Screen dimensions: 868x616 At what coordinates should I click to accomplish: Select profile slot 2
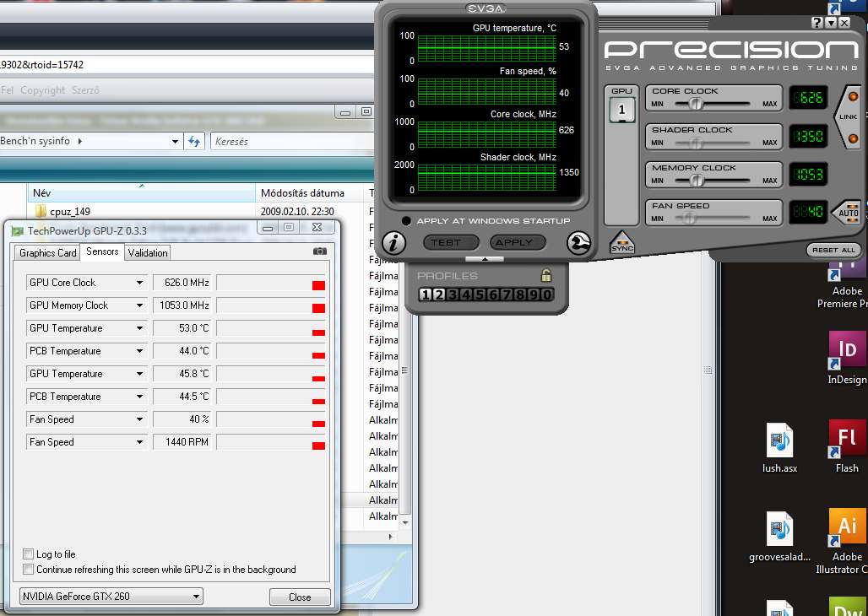pyautogui.click(x=438, y=294)
